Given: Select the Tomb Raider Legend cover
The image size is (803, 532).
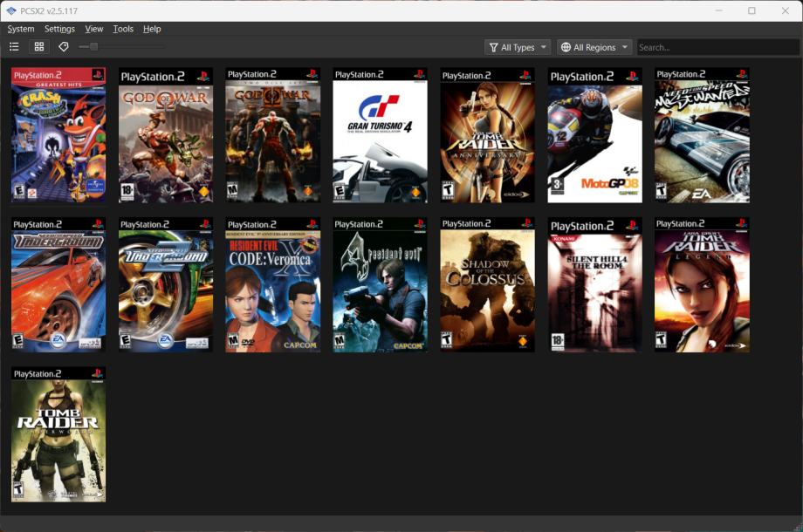Looking at the screenshot, I should [702, 284].
